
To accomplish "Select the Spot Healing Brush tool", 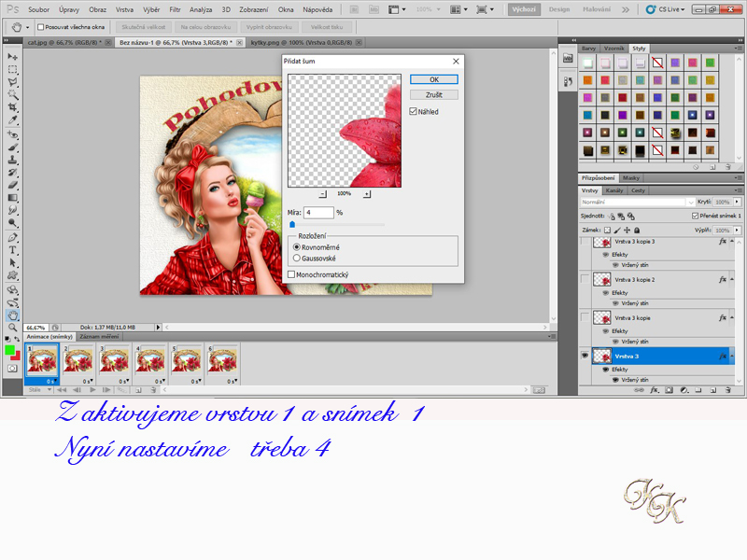I will [12, 134].
